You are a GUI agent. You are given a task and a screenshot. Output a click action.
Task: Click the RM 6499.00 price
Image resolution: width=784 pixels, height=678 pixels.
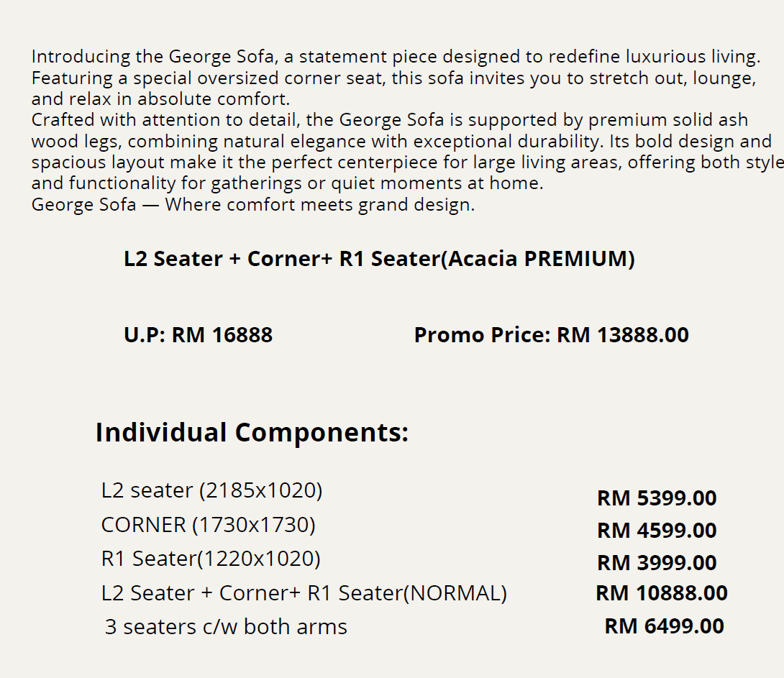click(x=664, y=626)
